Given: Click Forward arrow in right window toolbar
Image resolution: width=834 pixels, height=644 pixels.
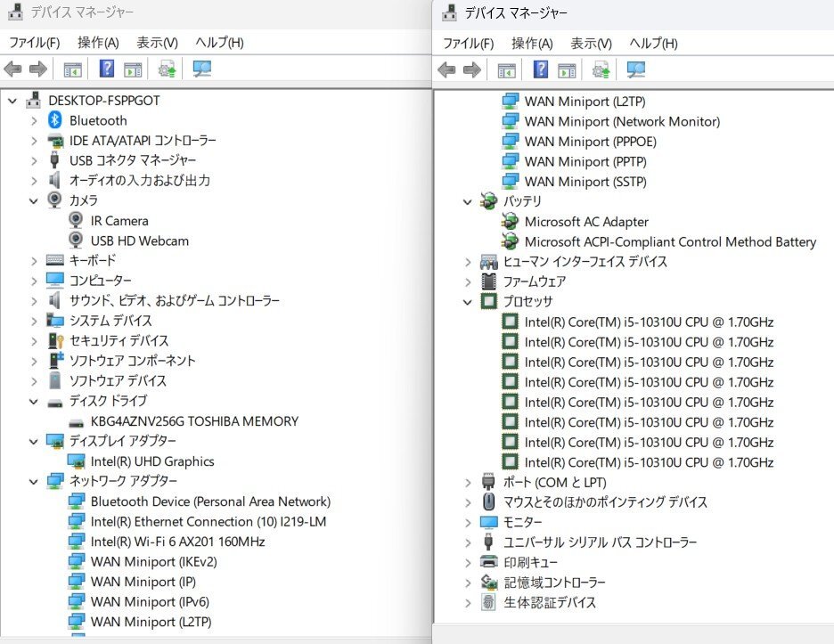Looking at the screenshot, I should (472, 69).
